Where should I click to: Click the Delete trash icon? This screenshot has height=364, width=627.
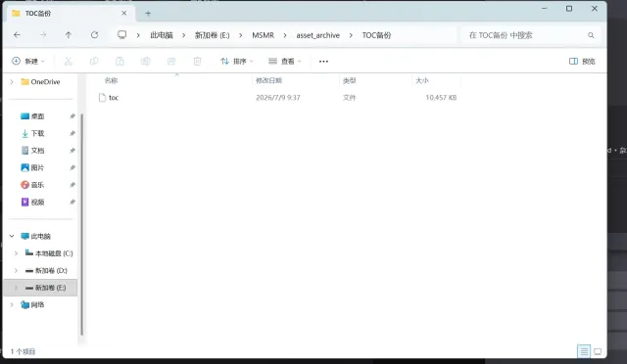coord(197,61)
